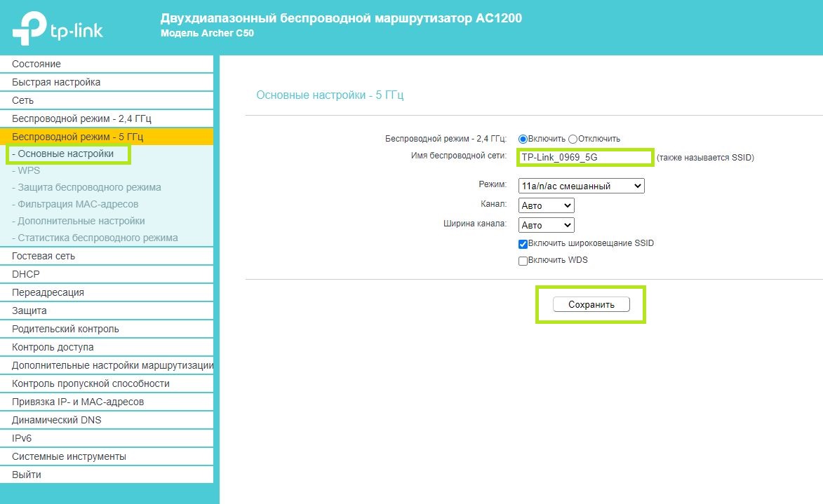Enable the Включить WDS checkbox
823x504 pixels.
[x=523, y=261]
